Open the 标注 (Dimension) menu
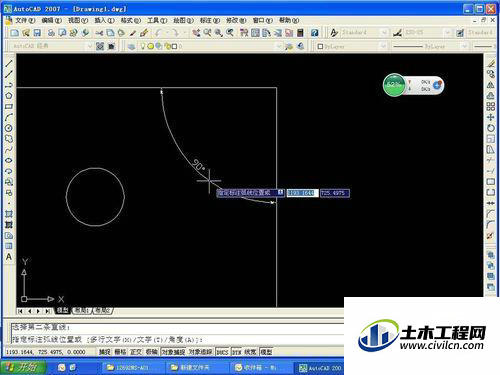The height and width of the screenshot is (375, 500). [210, 20]
